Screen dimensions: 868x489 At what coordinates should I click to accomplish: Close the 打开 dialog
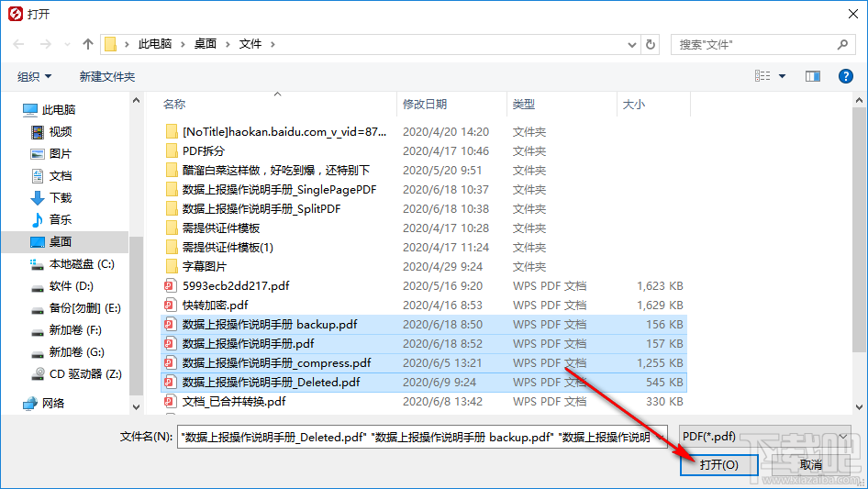(x=853, y=14)
